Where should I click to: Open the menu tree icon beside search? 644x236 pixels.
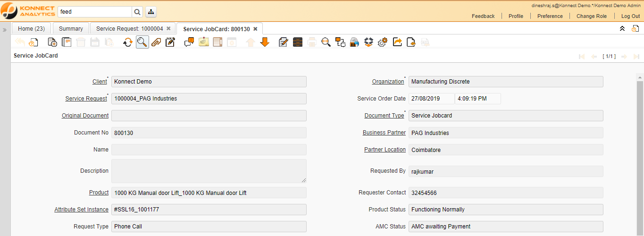tap(151, 12)
